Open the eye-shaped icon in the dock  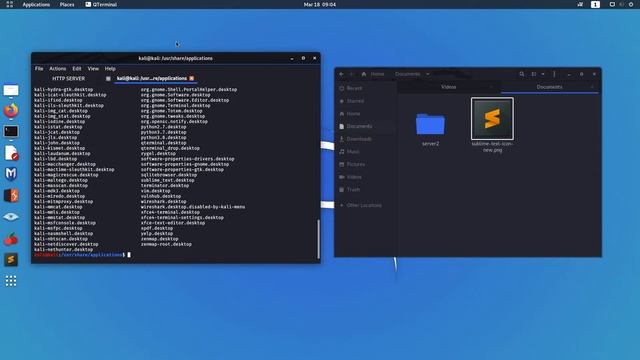pyautogui.click(x=11, y=217)
